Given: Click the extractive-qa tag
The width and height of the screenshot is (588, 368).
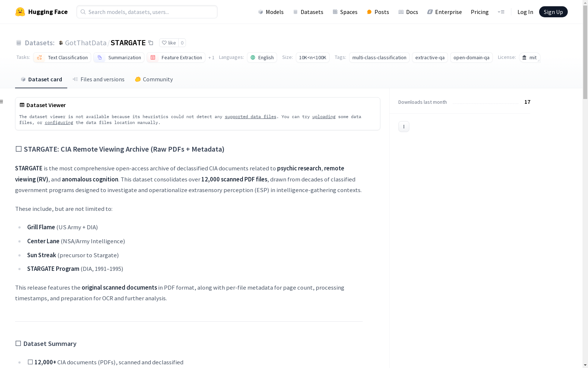Looking at the screenshot, I should click(x=430, y=57).
